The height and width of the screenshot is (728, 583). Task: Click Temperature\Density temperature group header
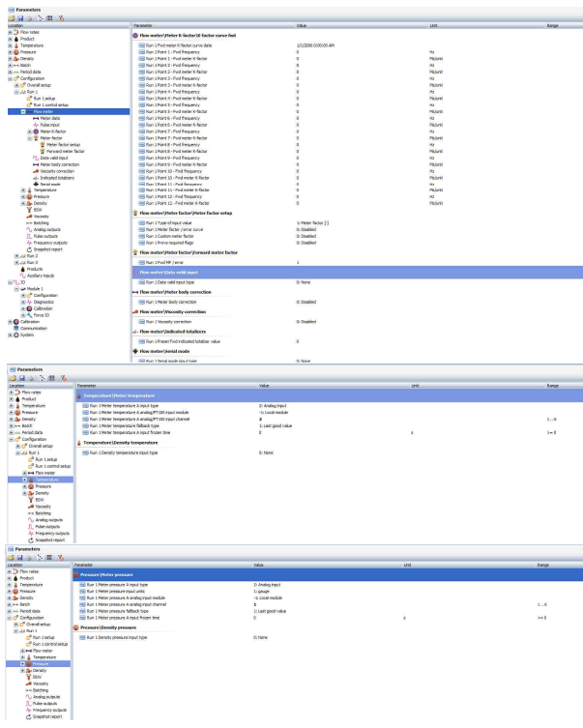click(121, 443)
